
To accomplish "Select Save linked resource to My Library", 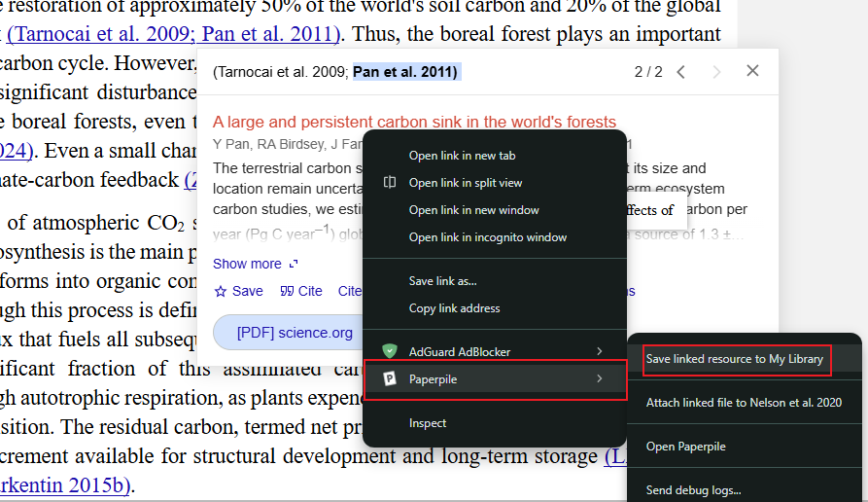I will [x=734, y=359].
